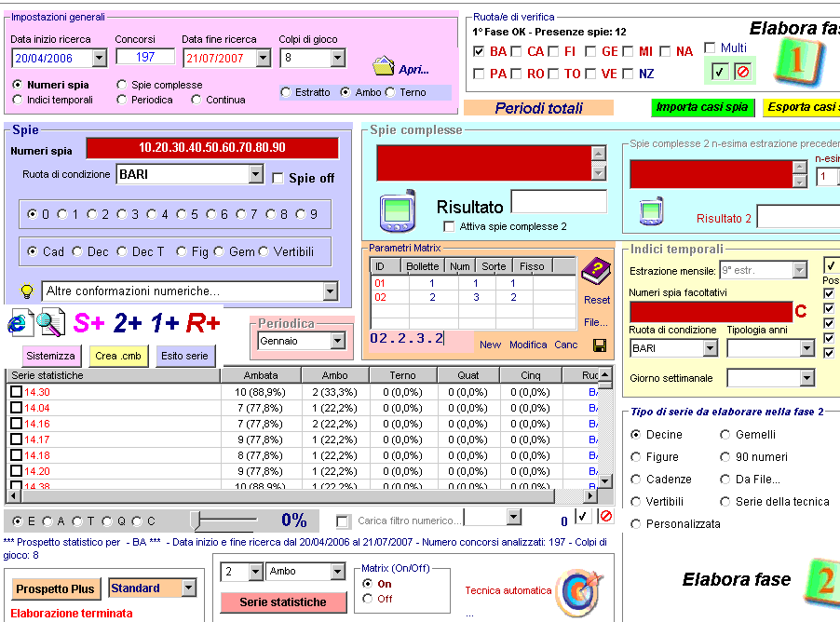Enable the Multi checkbox

pyautogui.click(x=710, y=47)
